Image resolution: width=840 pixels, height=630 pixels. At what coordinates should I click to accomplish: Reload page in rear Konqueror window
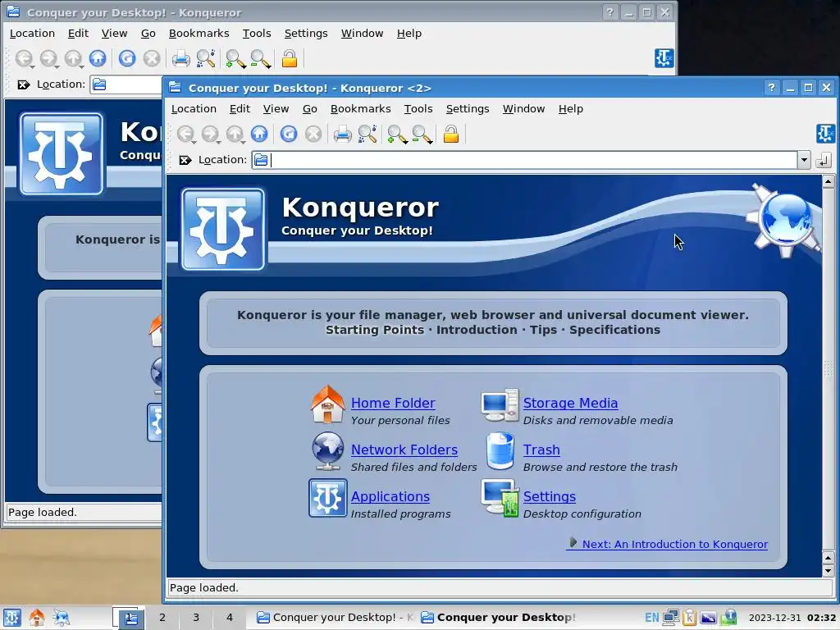click(x=127, y=58)
